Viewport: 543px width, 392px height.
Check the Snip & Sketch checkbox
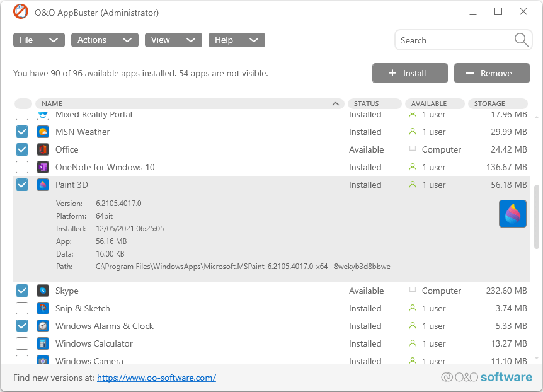pos(22,308)
